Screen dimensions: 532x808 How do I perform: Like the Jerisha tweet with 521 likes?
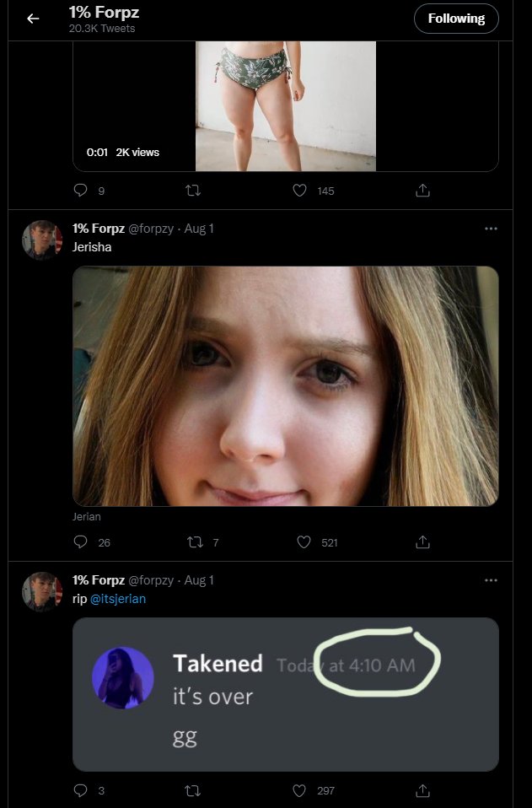[x=304, y=542]
